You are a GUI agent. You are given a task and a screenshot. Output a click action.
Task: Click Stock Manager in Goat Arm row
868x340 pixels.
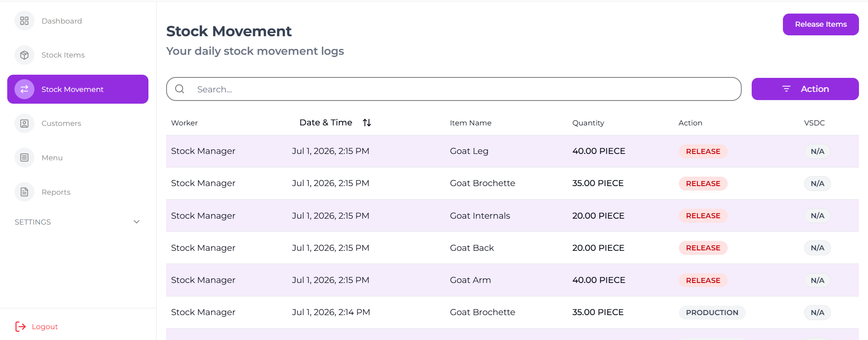203,280
